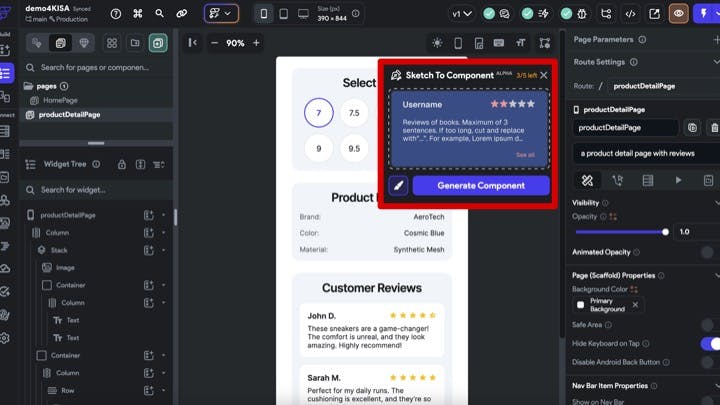The height and width of the screenshot is (405, 720).
Task: Click the Widget Tree lock icon
Action: (x=122, y=164)
